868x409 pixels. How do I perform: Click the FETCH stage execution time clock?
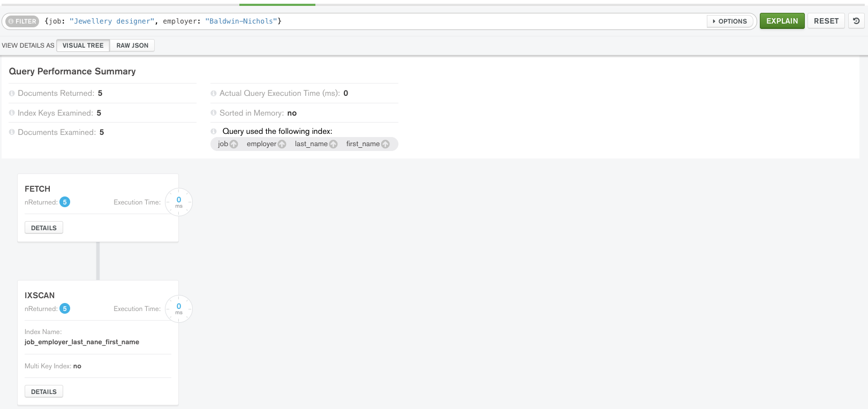coord(179,202)
